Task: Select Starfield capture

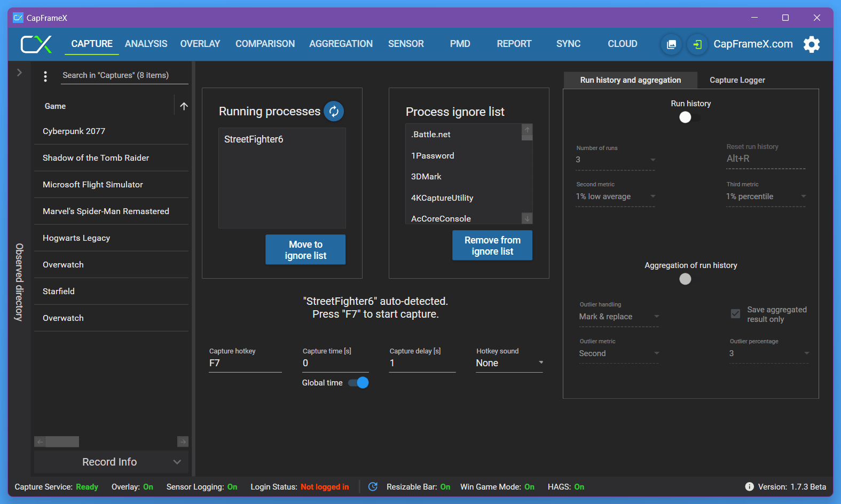Action: (111, 292)
